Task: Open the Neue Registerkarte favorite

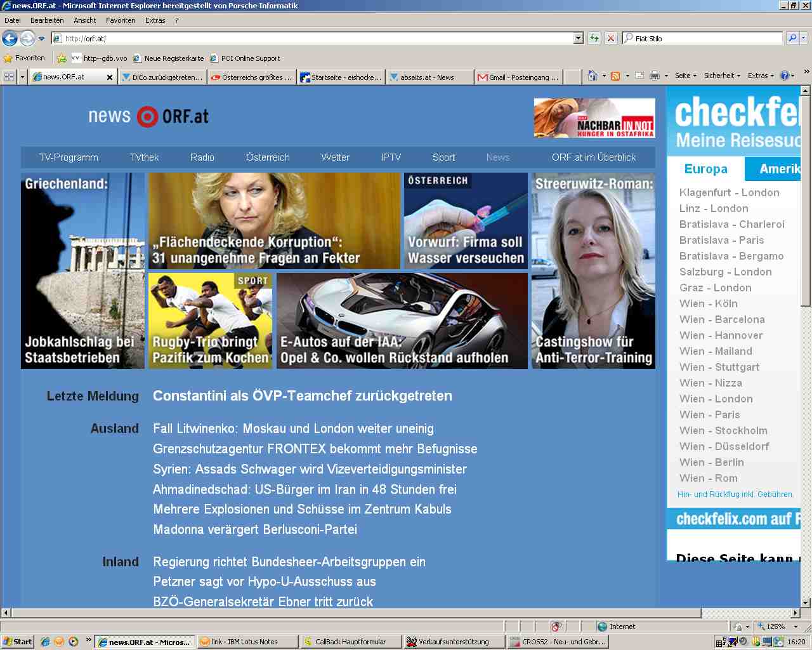Action: pyautogui.click(x=169, y=58)
